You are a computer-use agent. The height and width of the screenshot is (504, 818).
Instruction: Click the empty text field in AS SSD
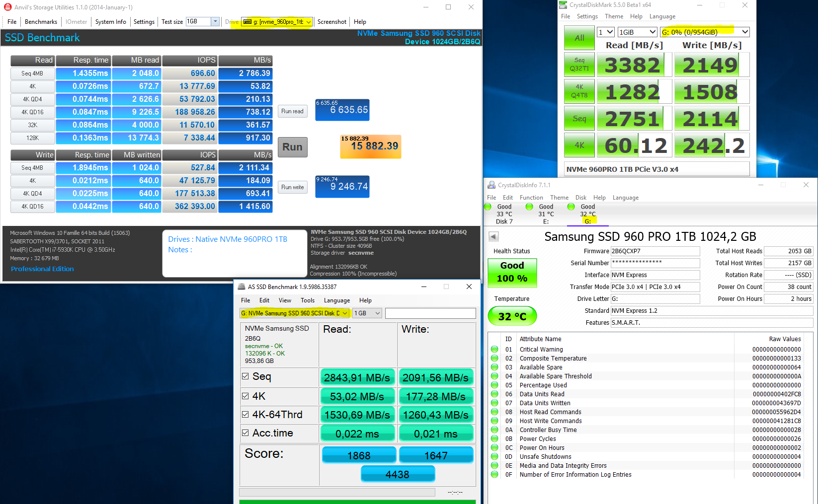(x=430, y=313)
